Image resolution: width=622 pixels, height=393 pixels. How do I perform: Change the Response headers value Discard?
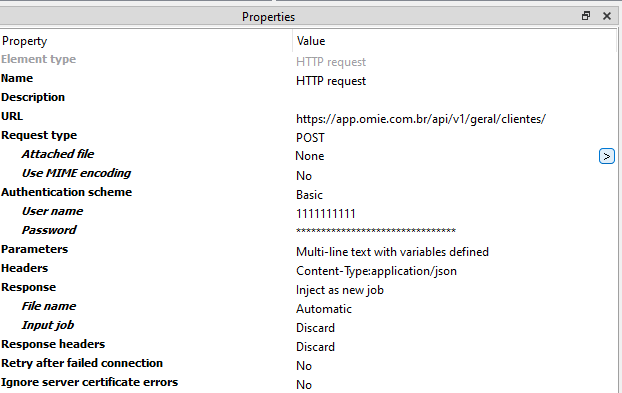click(315, 347)
